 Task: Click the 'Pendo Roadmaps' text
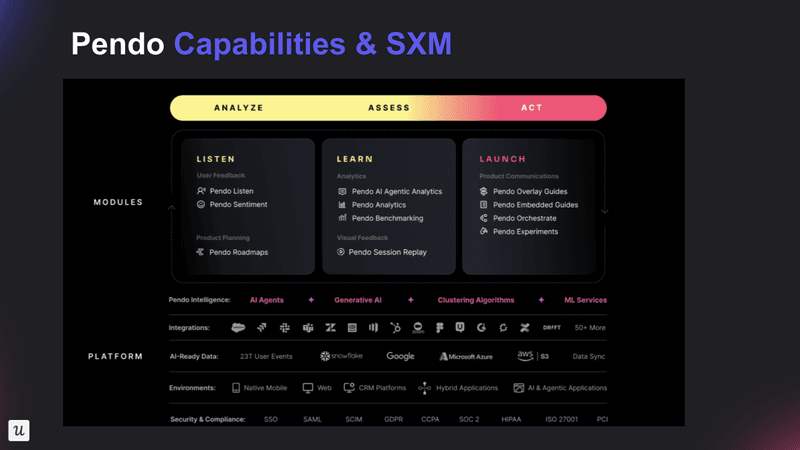click(x=238, y=252)
